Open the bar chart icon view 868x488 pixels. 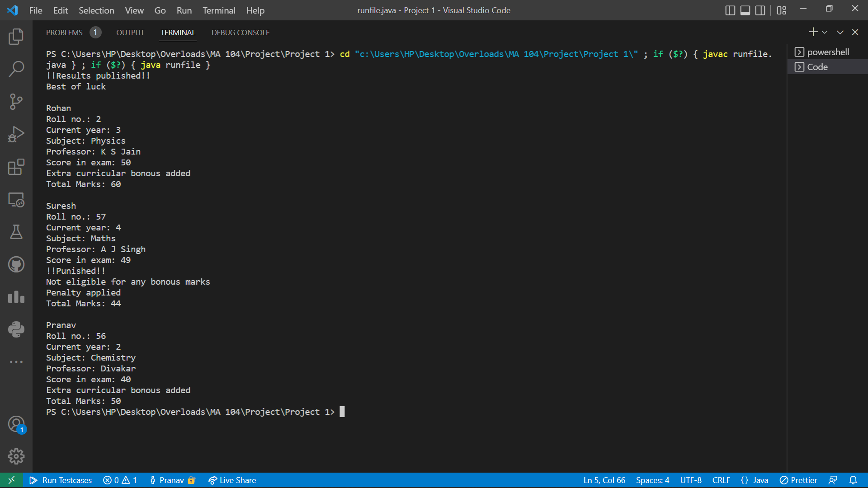pyautogui.click(x=16, y=297)
